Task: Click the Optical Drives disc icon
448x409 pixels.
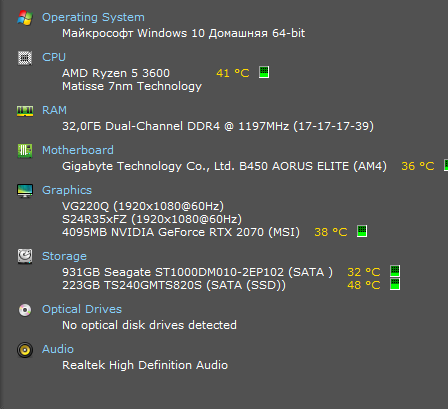Action: (25, 310)
